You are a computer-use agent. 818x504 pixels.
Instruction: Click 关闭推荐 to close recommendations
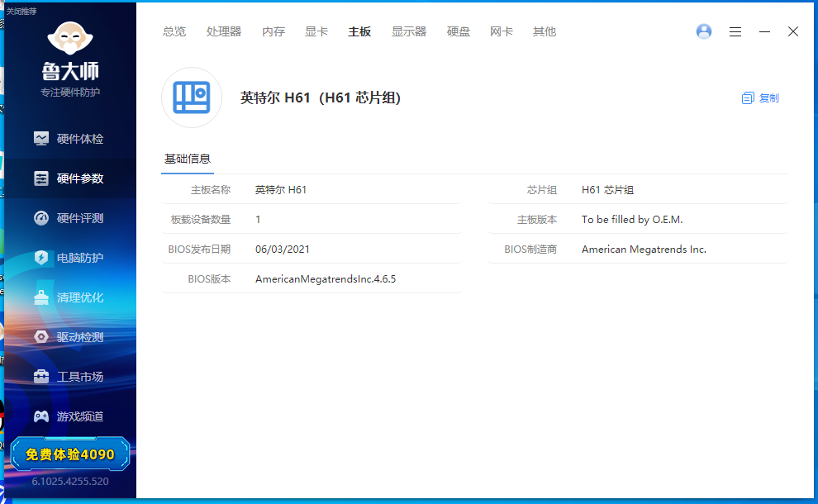[x=21, y=11]
